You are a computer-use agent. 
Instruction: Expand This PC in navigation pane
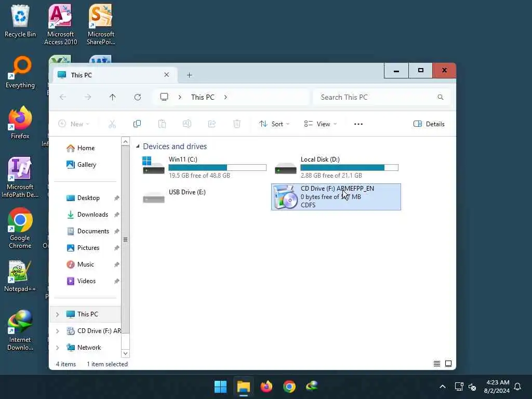(57, 314)
